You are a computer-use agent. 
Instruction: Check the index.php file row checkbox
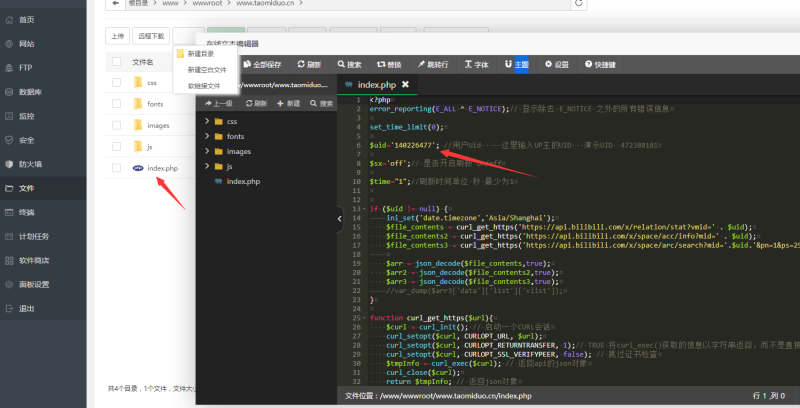pos(116,168)
